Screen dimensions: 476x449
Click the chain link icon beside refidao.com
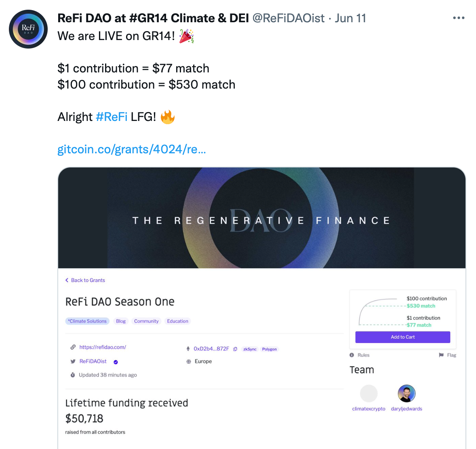tap(73, 347)
